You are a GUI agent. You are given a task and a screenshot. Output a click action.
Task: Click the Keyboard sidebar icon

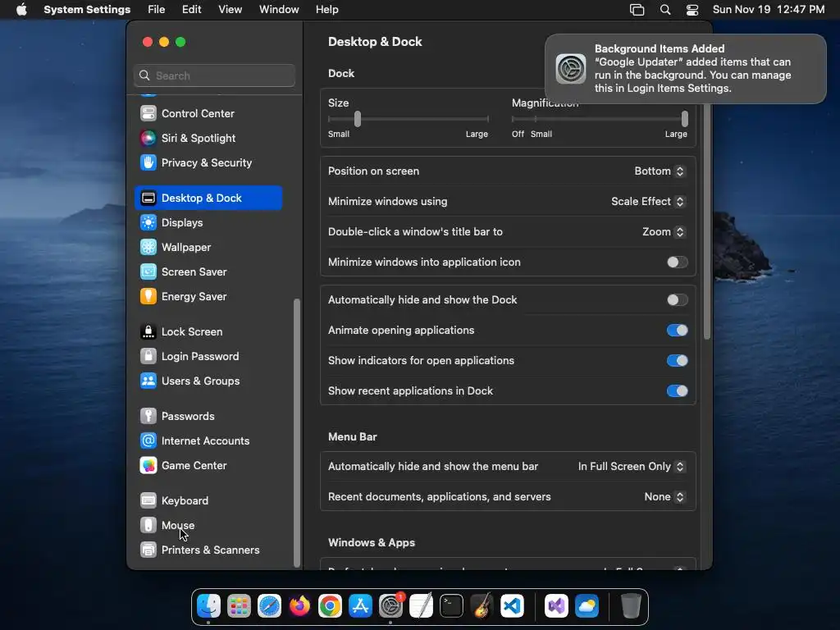click(x=148, y=500)
